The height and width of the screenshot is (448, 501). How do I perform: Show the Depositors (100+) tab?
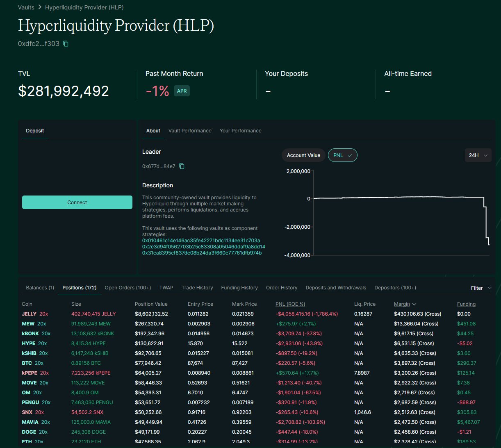[x=395, y=288]
